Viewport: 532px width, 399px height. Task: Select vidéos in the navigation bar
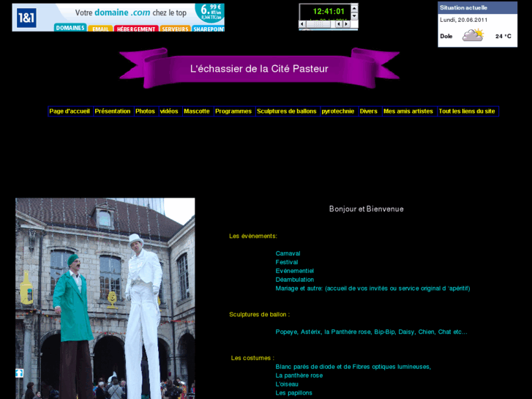[171, 111]
